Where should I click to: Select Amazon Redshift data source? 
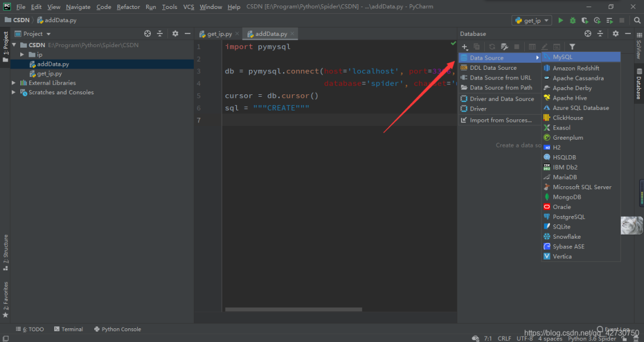pyautogui.click(x=581, y=68)
